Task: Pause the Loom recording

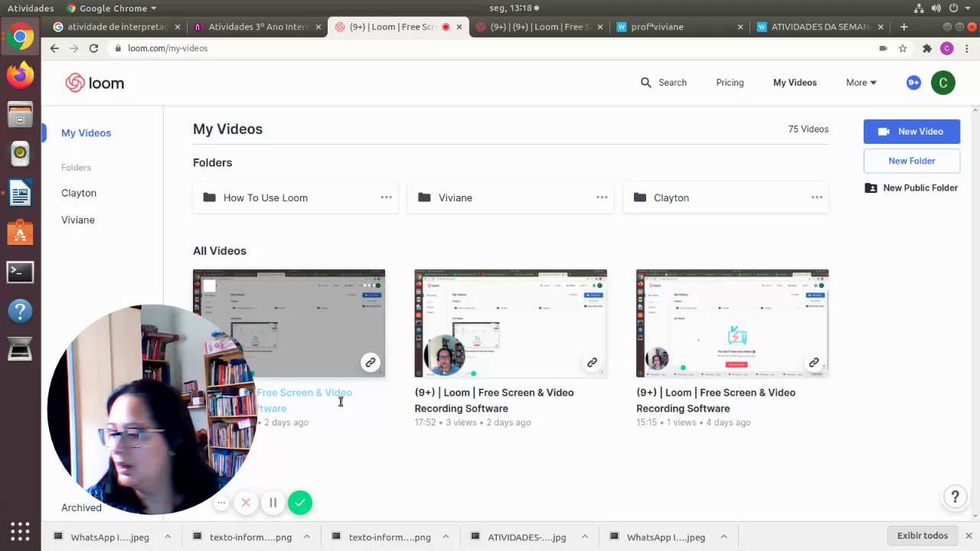Action: pos(273,503)
